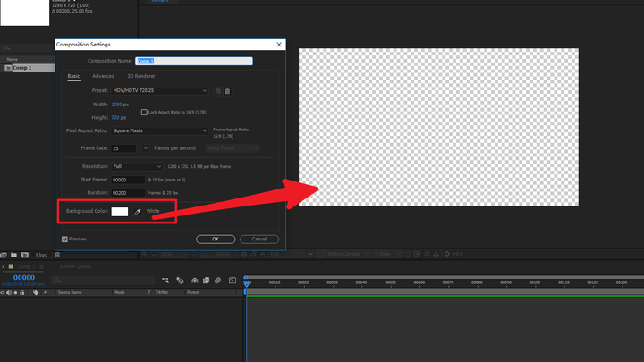Open the Comp 1 timeline panel menu
This screenshot has height=362, width=644.
click(x=41, y=266)
